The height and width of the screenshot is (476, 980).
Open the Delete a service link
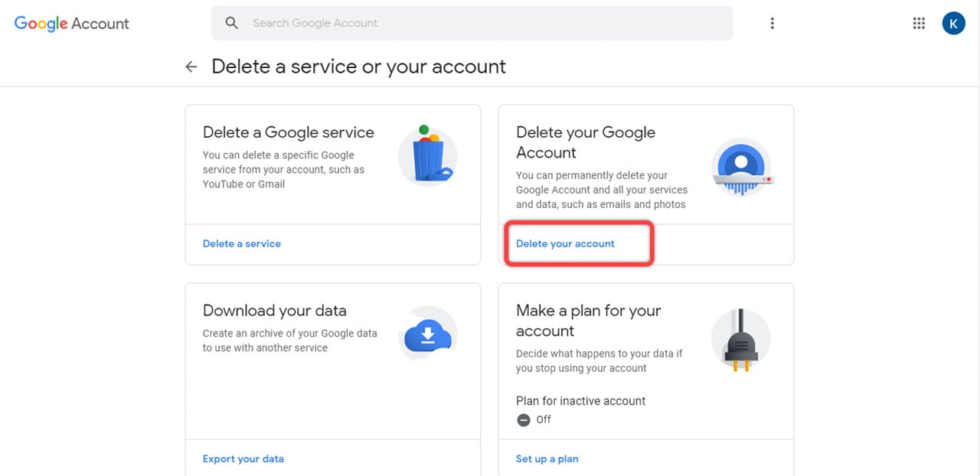coord(242,243)
